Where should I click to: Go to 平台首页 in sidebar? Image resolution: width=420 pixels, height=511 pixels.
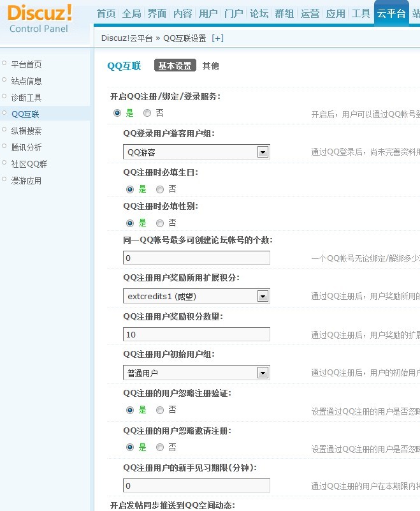[26, 64]
